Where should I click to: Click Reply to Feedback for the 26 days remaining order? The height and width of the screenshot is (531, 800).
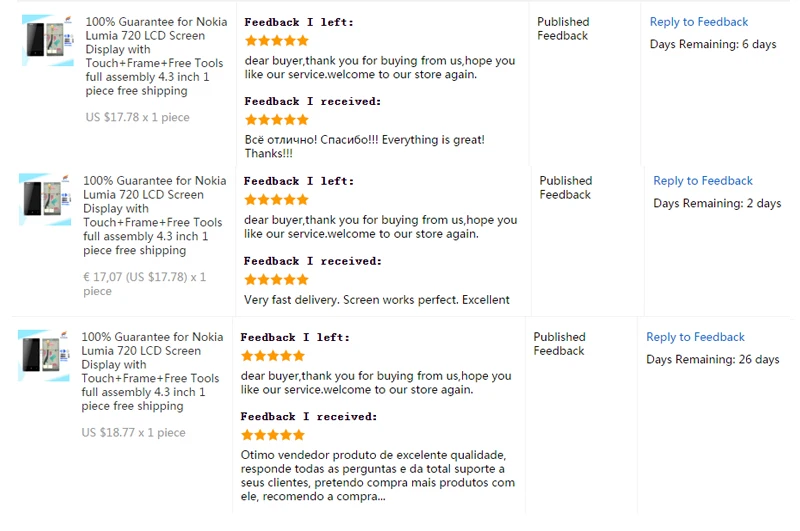click(695, 337)
